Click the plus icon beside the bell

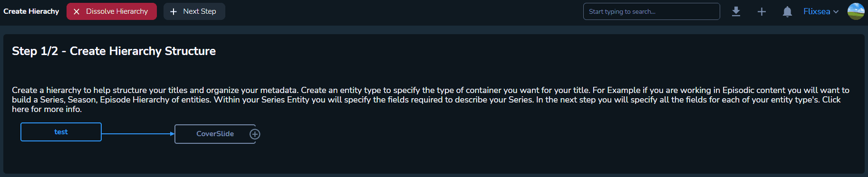click(762, 11)
